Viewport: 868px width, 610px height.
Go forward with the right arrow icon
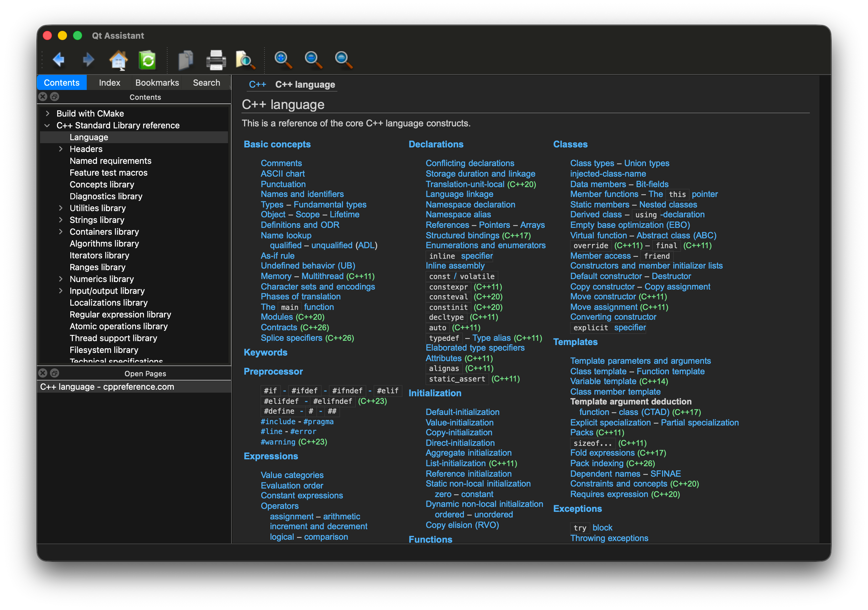88,59
